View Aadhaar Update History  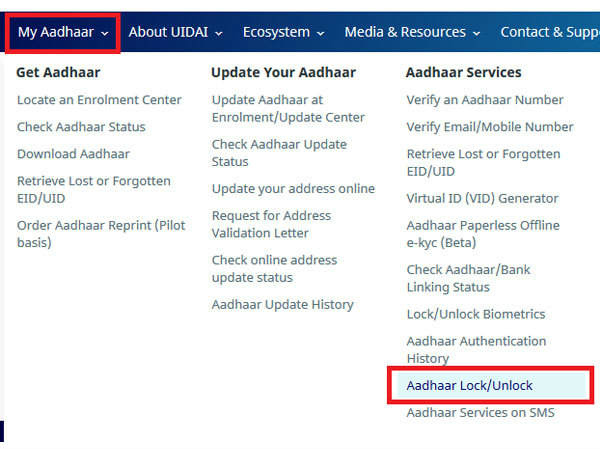click(282, 304)
